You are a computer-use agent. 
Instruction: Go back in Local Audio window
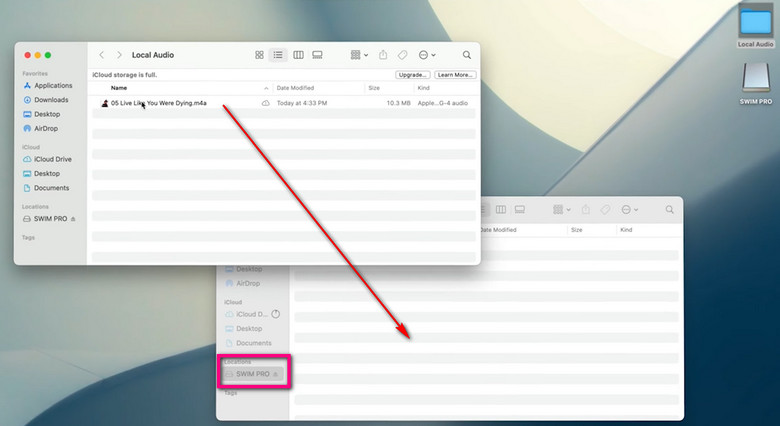101,55
